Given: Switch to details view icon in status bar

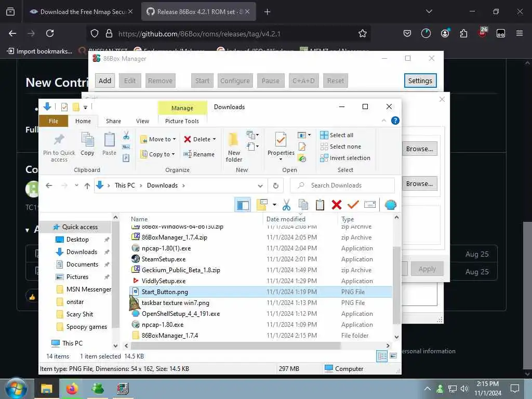Looking at the screenshot, I should [x=382, y=356].
